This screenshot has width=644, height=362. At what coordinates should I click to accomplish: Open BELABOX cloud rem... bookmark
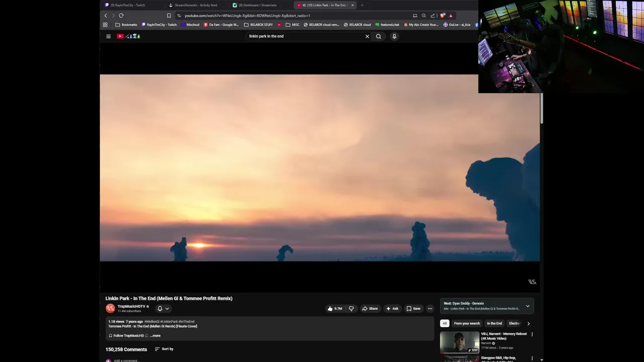tap(321, 25)
